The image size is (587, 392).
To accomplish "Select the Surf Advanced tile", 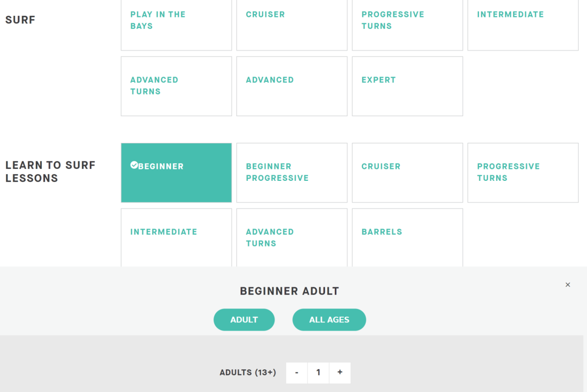I will point(292,86).
